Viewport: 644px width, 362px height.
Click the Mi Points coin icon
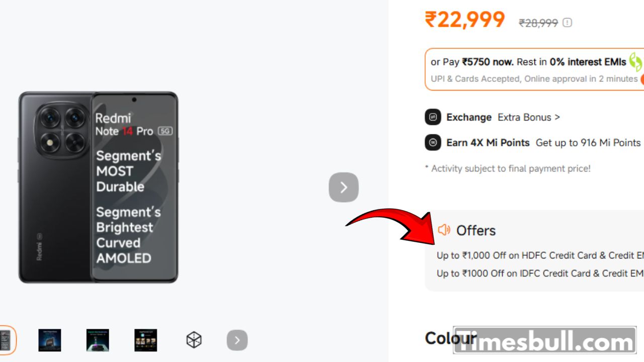(x=433, y=143)
